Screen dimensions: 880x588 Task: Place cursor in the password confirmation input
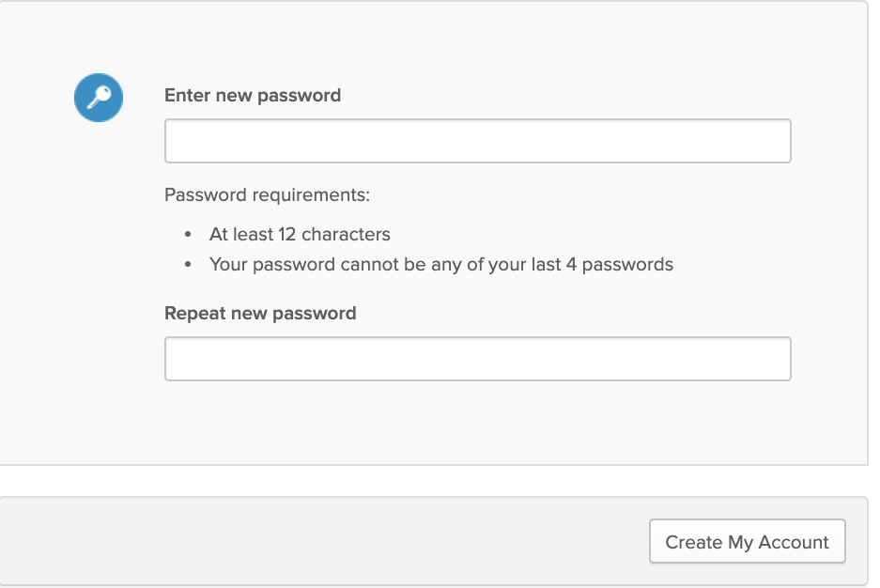(x=477, y=359)
